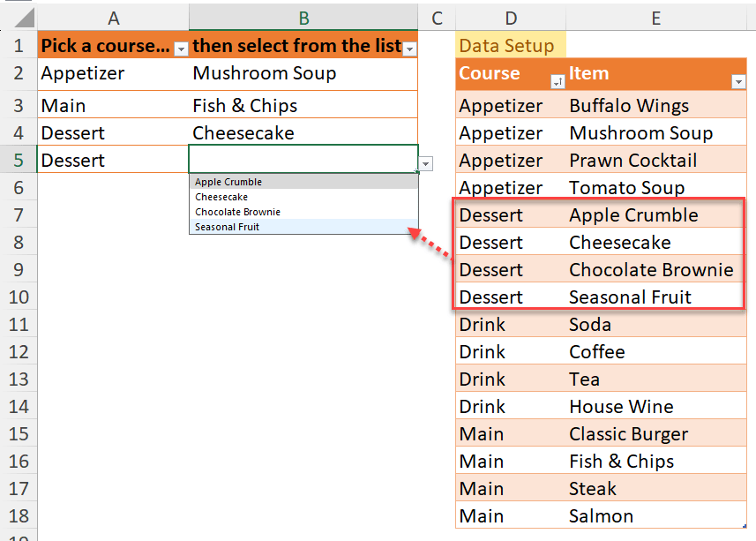Click the column E header
This screenshot has height=541, width=756.
[x=656, y=18]
